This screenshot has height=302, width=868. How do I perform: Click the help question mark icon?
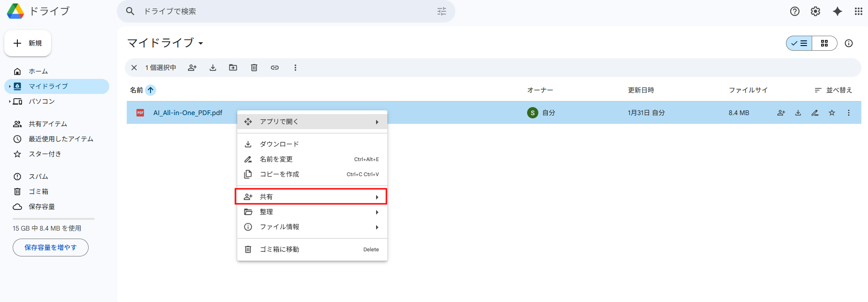794,11
